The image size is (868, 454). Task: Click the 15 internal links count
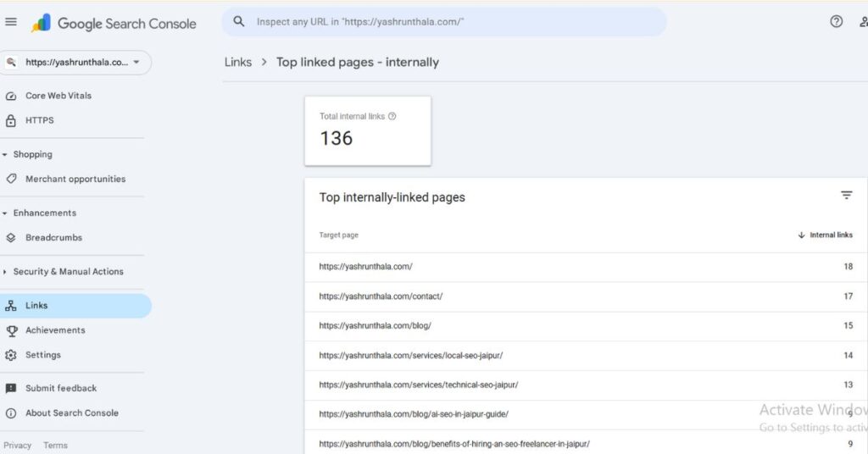[x=848, y=326]
